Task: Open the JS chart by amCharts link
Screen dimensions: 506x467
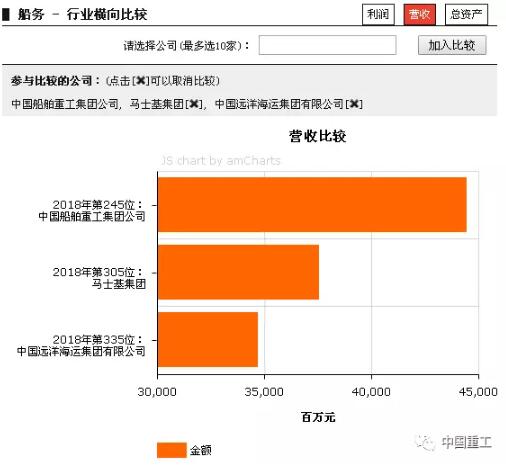Action: (x=221, y=161)
